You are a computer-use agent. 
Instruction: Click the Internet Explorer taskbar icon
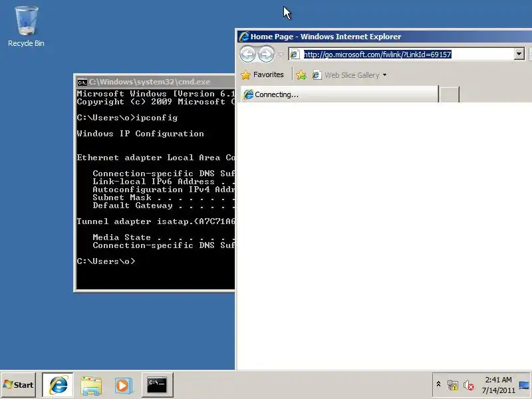(x=58, y=385)
